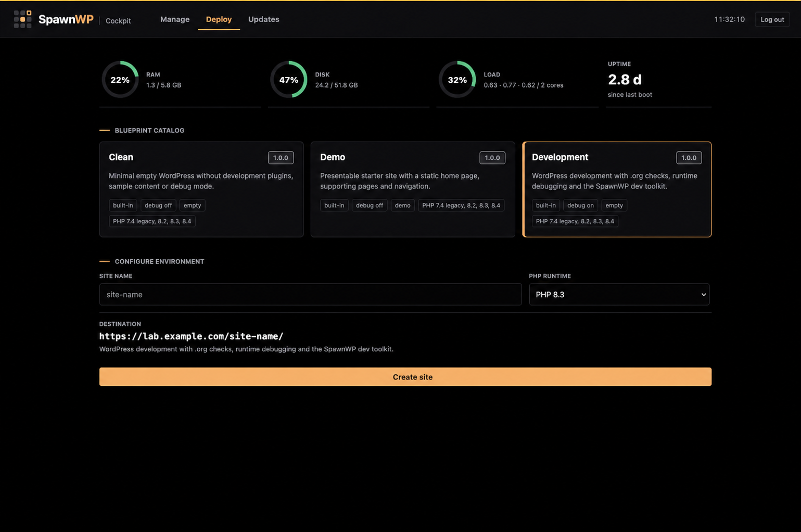801x532 pixels.
Task: Open the PHP Runtime dropdown
Action: click(x=619, y=295)
